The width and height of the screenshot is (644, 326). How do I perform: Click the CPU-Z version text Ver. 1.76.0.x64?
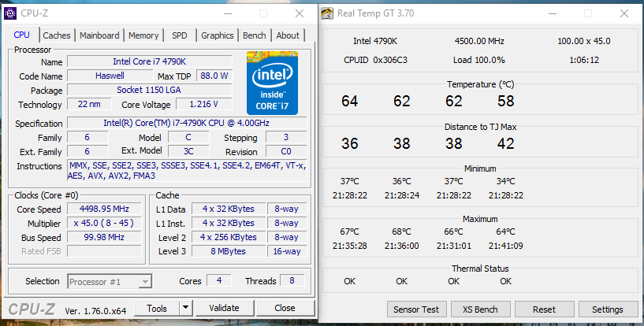pyautogui.click(x=95, y=311)
